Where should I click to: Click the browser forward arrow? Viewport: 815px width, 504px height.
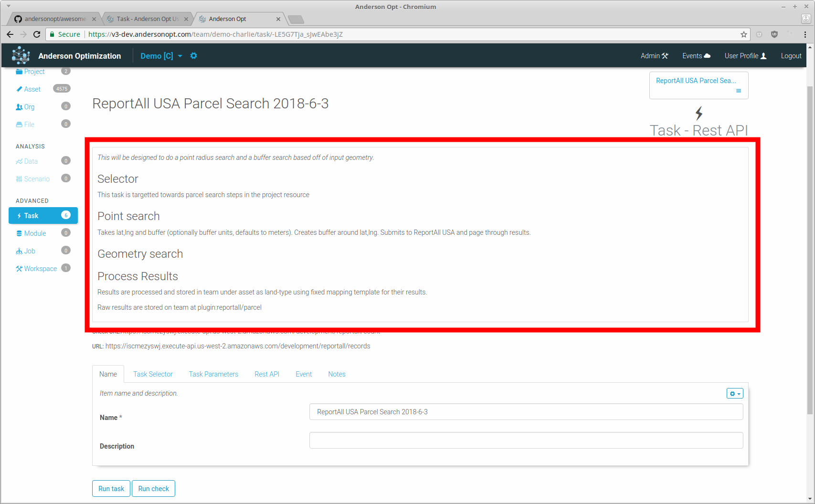click(x=23, y=34)
